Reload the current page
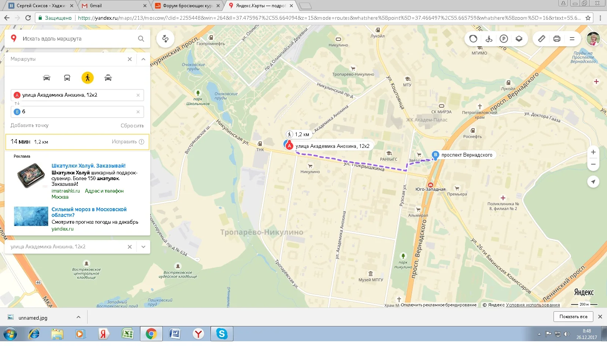 [x=28, y=18]
